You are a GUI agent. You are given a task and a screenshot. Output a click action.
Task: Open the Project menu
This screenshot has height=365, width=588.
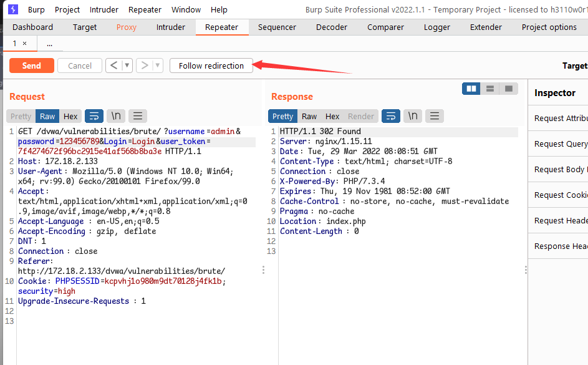tap(67, 10)
